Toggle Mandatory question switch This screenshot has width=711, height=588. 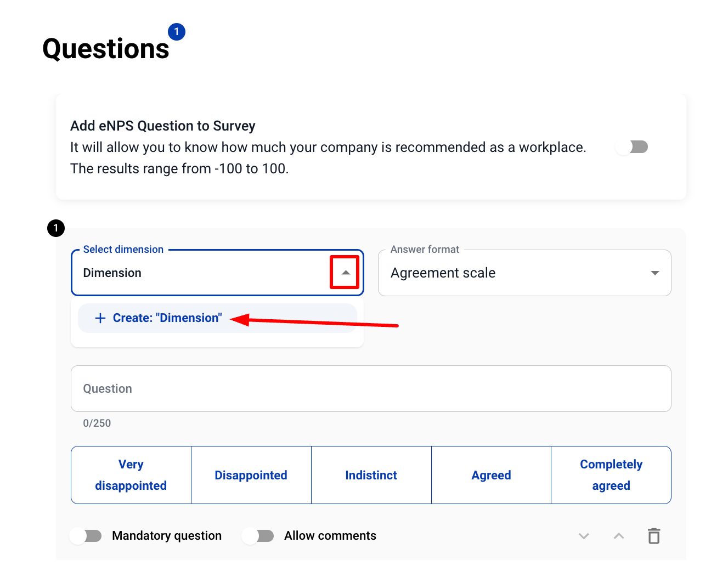[86, 536]
